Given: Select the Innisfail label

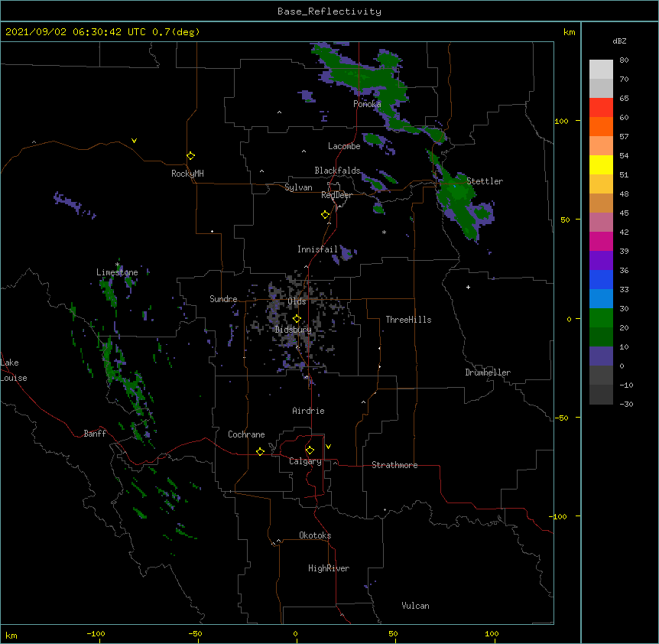Looking at the screenshot, I should click(x=317, y=249).
